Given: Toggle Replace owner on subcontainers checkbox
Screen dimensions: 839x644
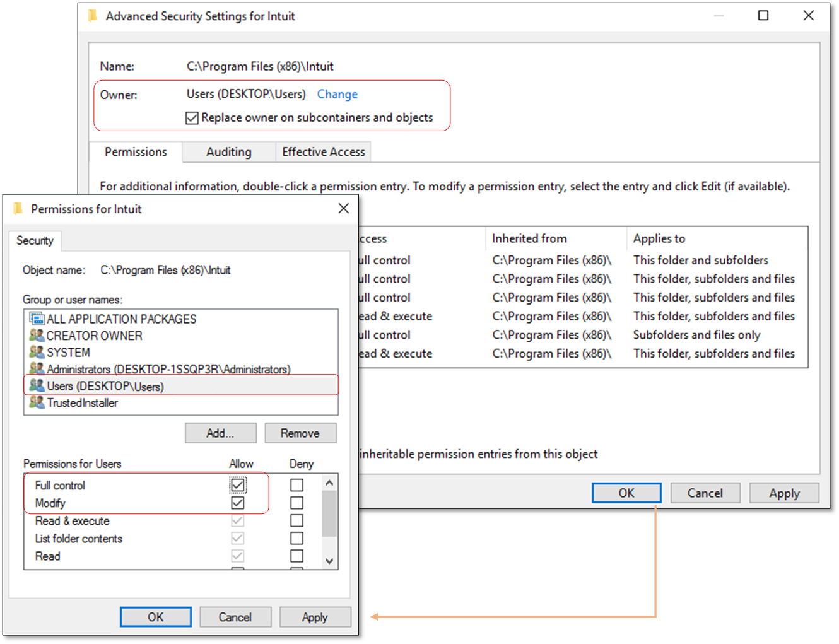Looking at the screenshot, I should click(x=192, y=118).
